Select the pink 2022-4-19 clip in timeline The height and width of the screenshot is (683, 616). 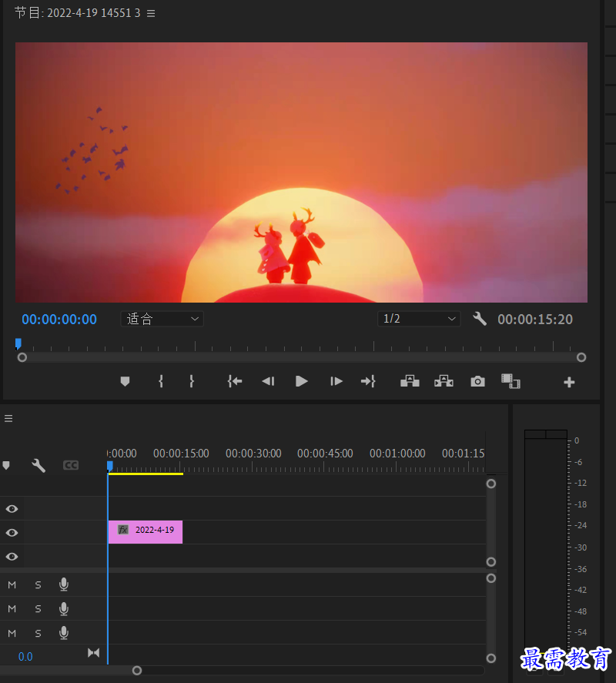click(x=146, y=532)
